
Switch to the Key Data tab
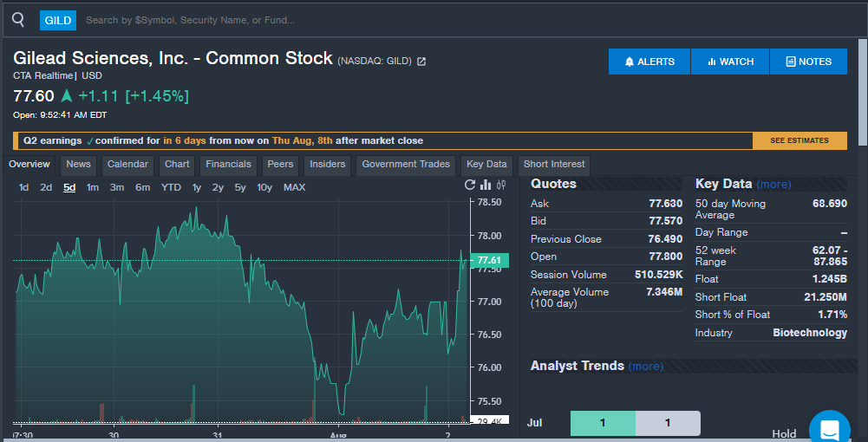pos(486,165)
